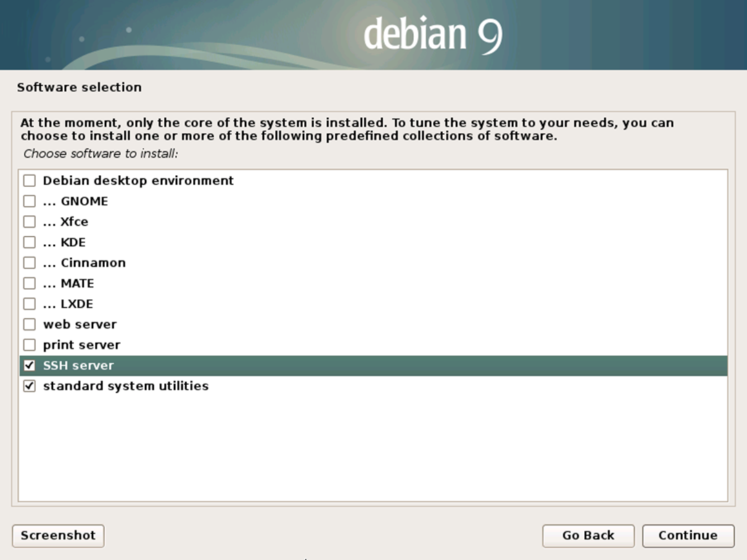Click the standard system utilities label text
Image resolution: width=747 pixels, height=560 pixels.
click(126, 386)
